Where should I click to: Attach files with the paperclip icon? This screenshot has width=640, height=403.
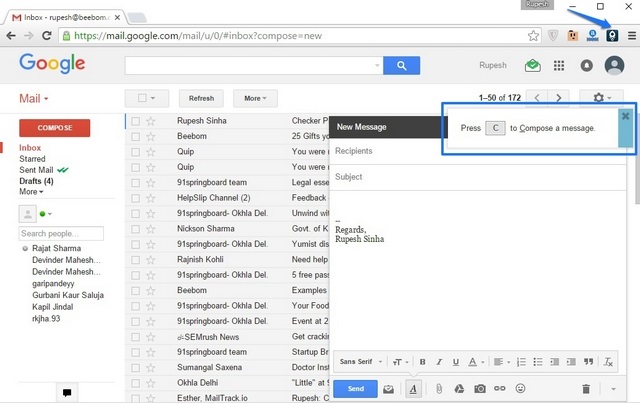click(x=438, y=389)
